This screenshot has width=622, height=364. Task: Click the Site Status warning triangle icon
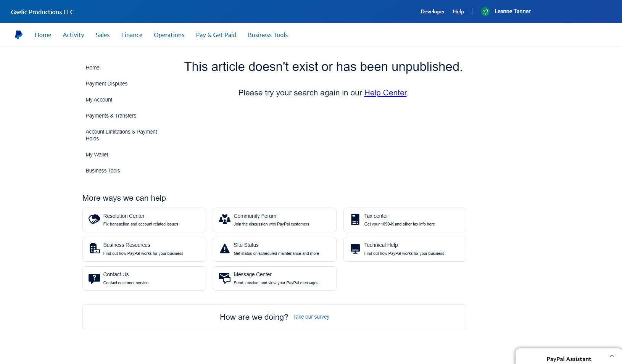tap(224, 249)
